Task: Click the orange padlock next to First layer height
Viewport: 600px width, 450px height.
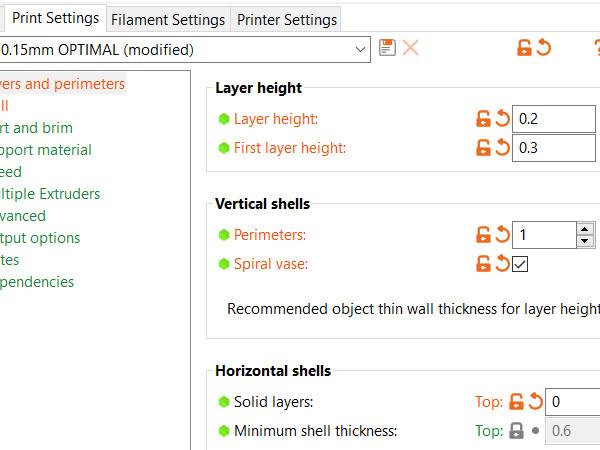Action: coord(483,148)
